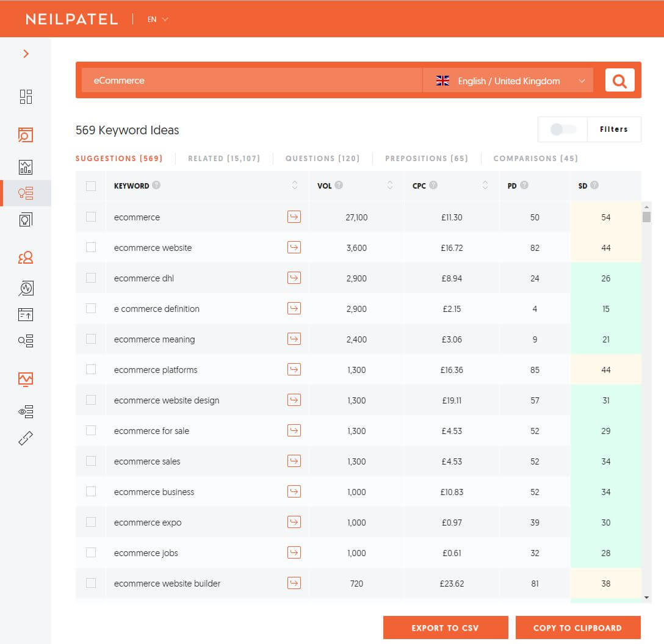Image resolution: width=664 pixels, height=644 pixels.
Task: Click the arrow icon beside ecommerce keyword
Action: 294,217
